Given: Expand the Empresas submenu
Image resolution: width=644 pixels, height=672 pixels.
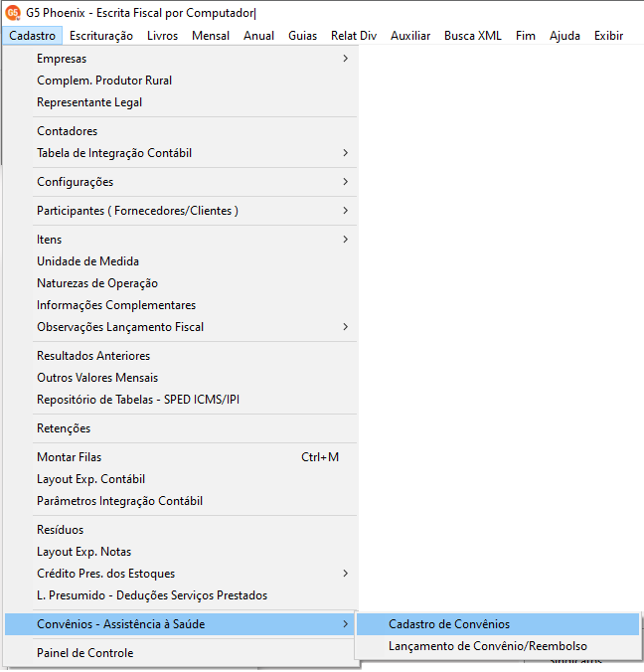Looking at the screenshot, I should [181, 59].
